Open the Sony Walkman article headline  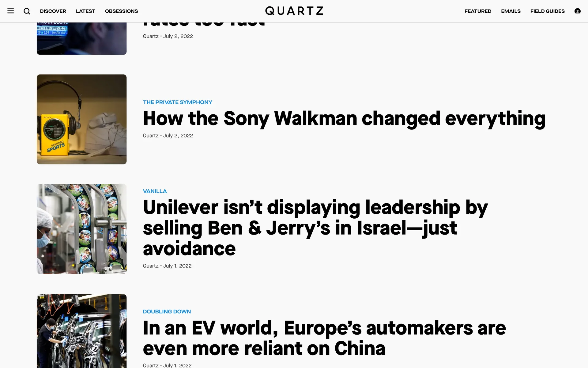(344, 118)
